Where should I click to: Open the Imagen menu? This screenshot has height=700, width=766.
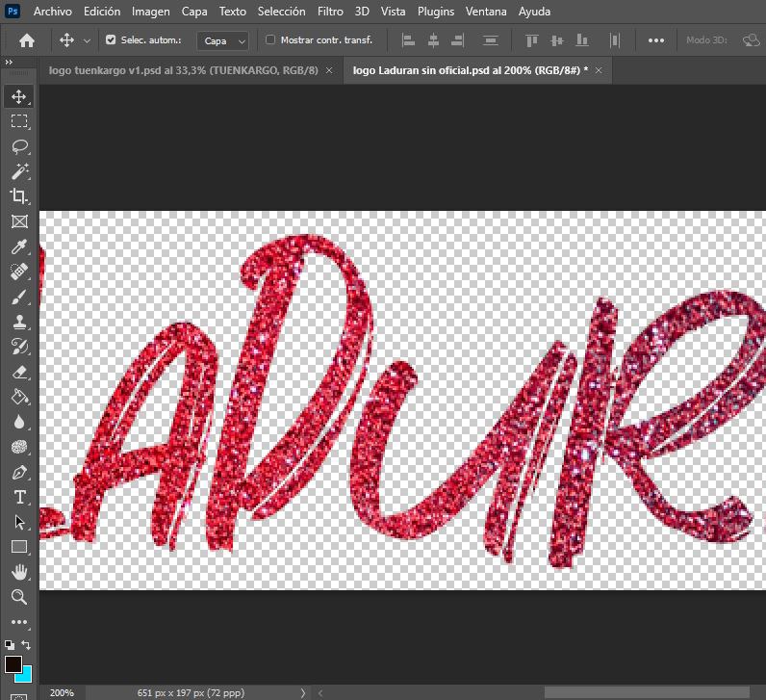151,12
